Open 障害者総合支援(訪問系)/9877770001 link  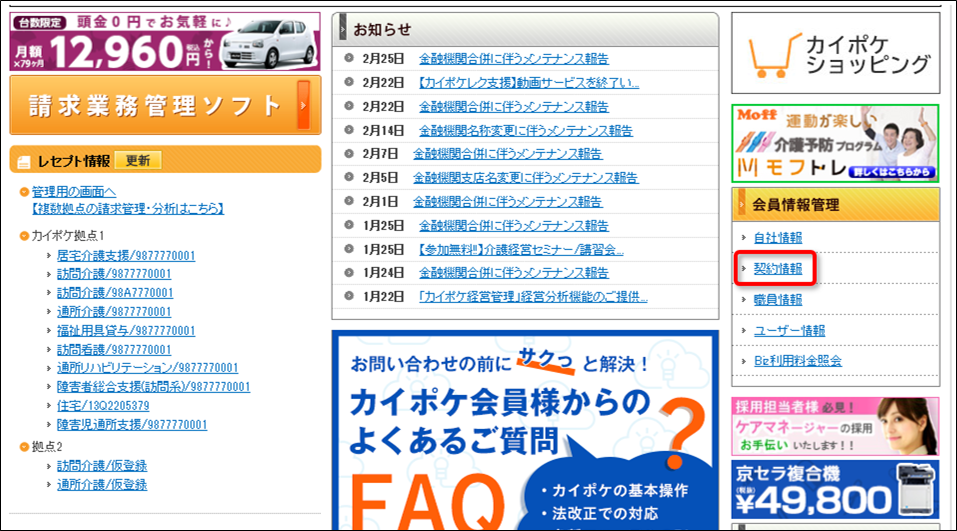153,386
